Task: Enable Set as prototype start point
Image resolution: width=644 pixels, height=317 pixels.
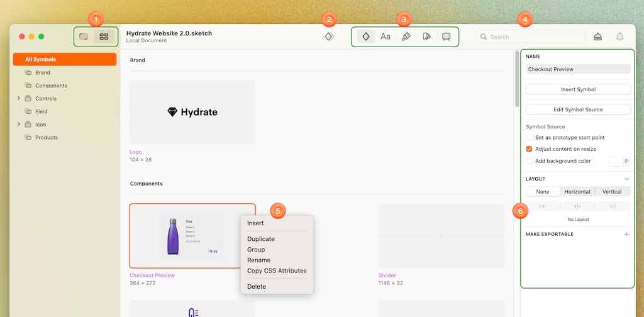Action: (529, 138)
